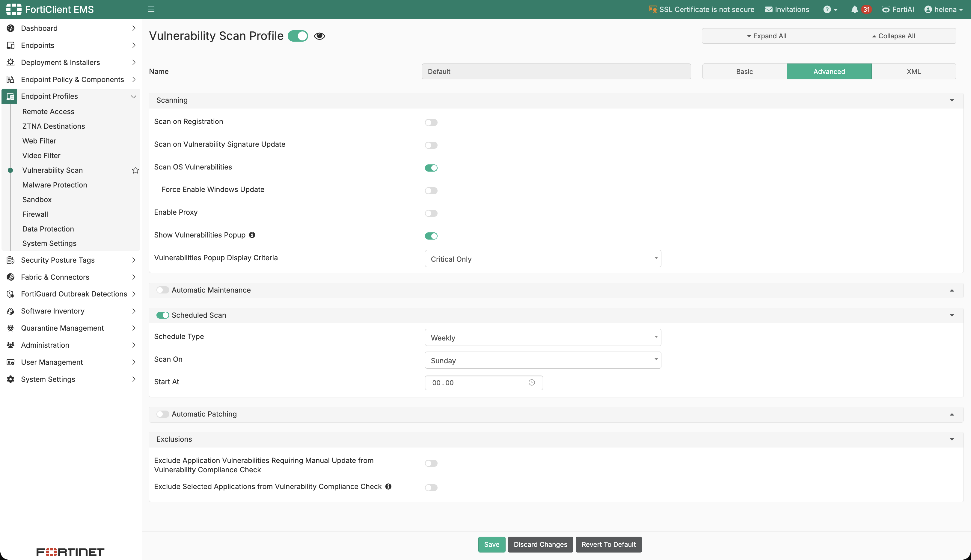The height and width of the screenshot is (560, 971).
Task: Open Invitations envelope icon
Action: pyautogui.click(x=769, y=10)
